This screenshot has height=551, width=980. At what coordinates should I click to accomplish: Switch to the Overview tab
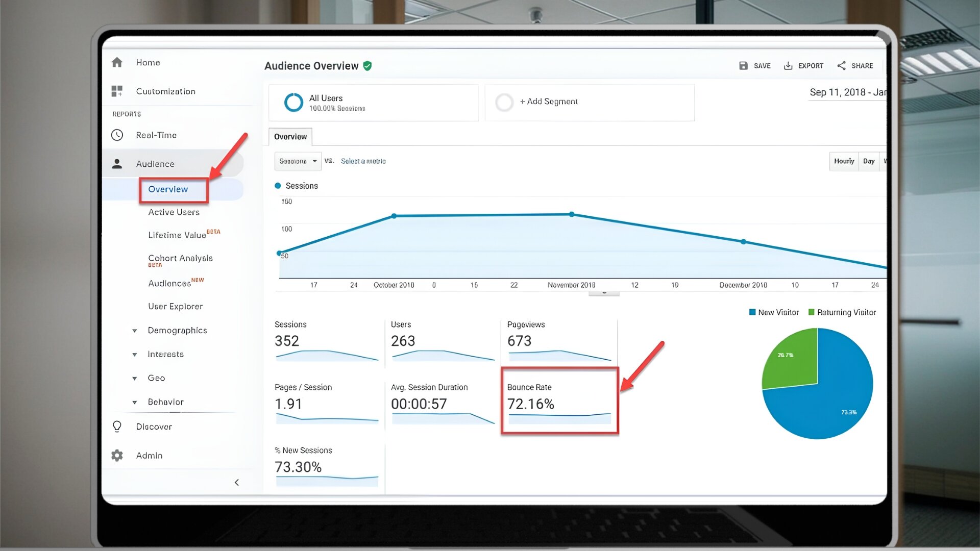point(290,136)
